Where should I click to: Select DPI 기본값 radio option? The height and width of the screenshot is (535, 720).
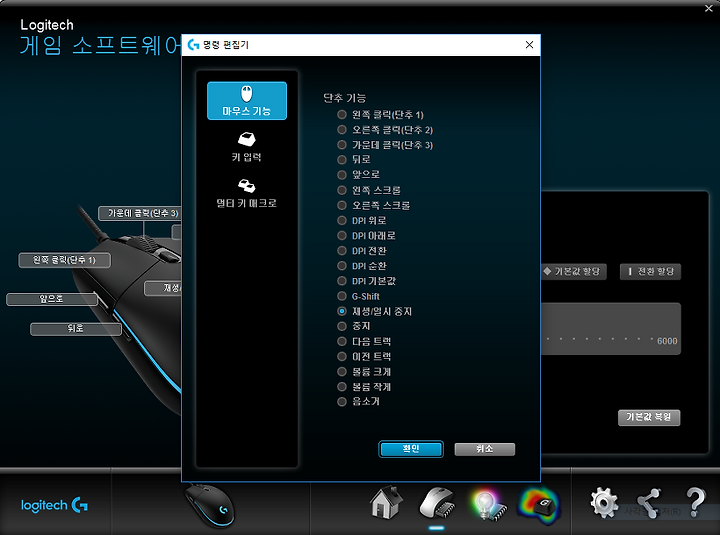point(367,281)
